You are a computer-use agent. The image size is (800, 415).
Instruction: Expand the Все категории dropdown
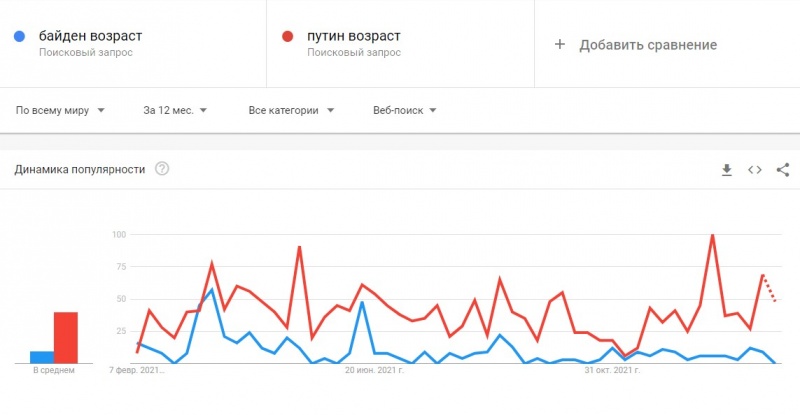tap(291, 110)
